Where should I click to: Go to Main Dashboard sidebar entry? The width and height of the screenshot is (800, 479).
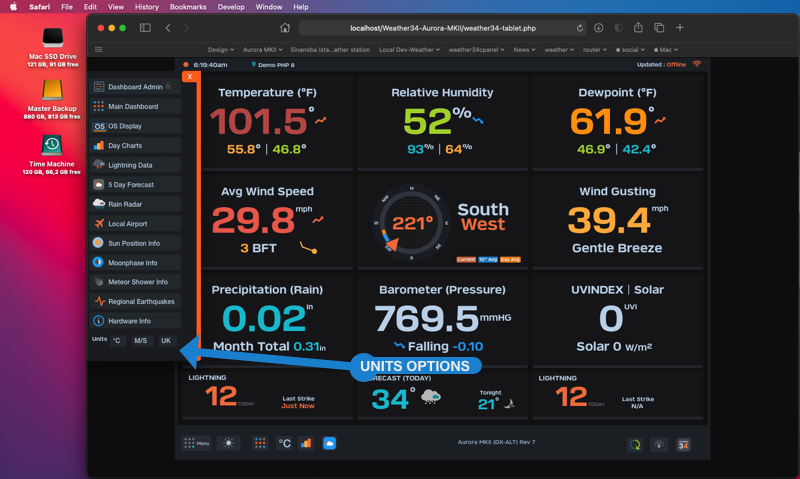point(135,106)
